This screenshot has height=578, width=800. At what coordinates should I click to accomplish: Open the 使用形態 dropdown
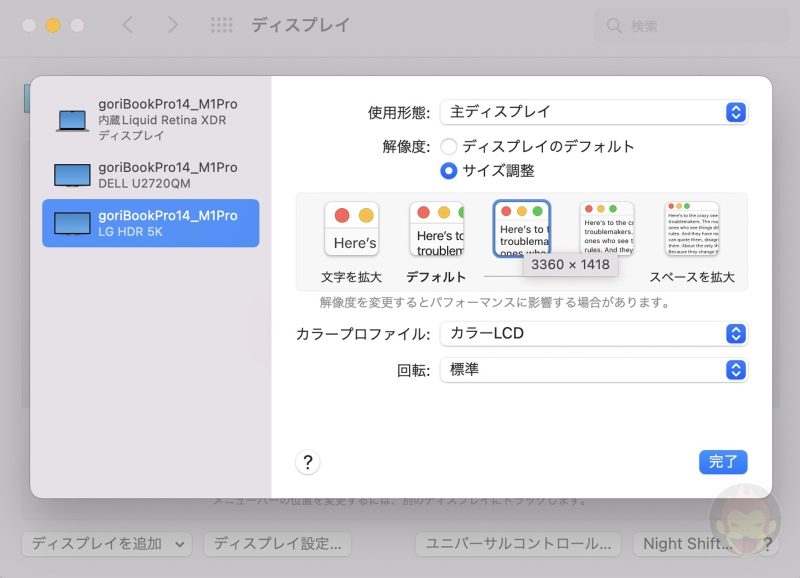[x=594, y=112]
